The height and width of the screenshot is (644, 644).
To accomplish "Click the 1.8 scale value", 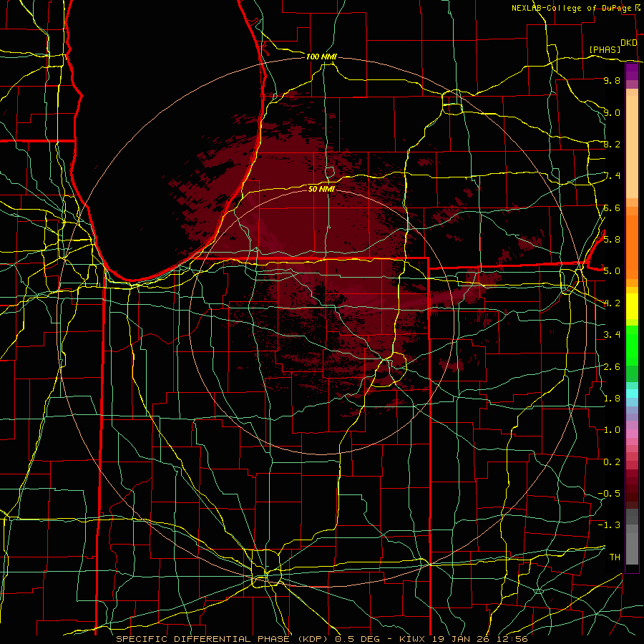I will [x=612, y=399].
